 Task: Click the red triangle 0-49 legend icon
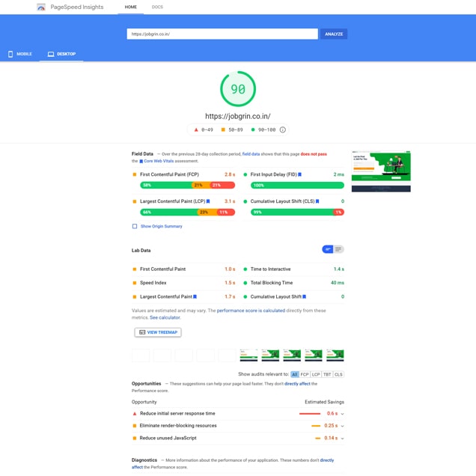196,130
